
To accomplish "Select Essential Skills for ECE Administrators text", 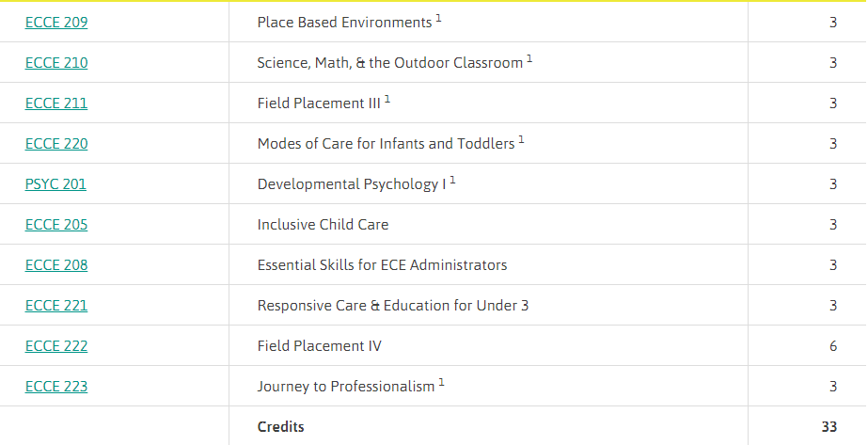I will pos(382,265).
